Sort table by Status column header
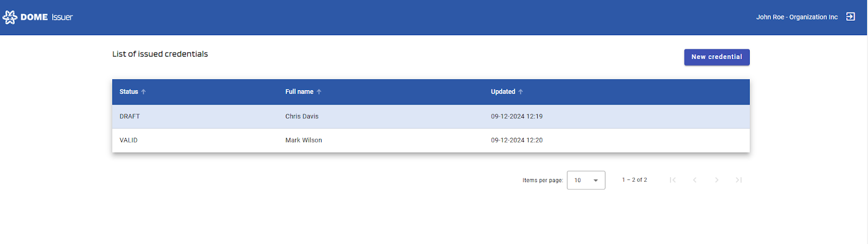This screenshot has height=244, width=868. tap(129, 92)
